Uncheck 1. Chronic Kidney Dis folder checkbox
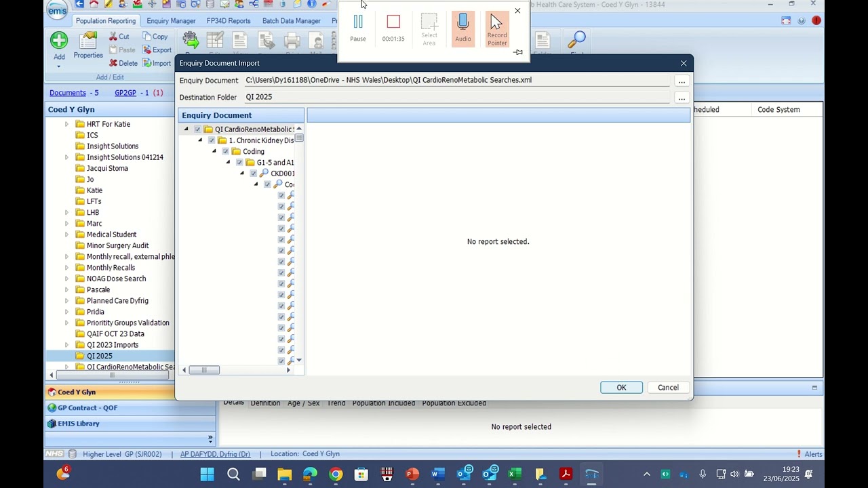The height and width of the screenshot is (488, 868). coord(212,140)
